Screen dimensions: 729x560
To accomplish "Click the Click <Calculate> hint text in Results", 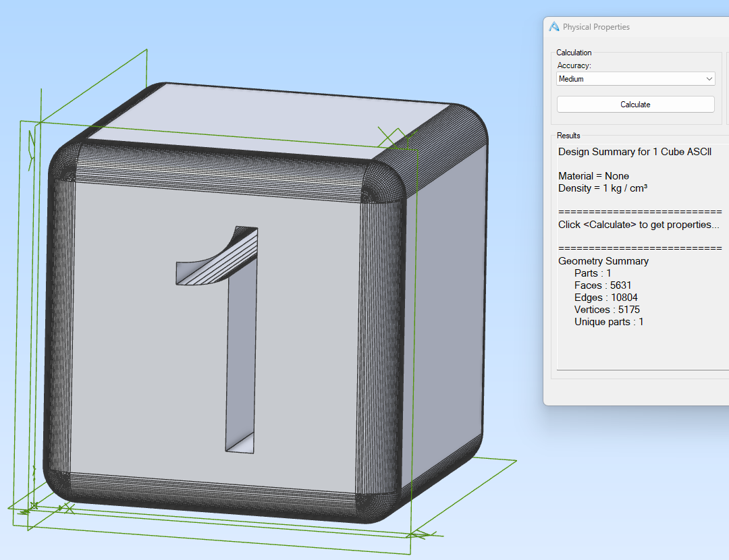I will click(639, 225).
